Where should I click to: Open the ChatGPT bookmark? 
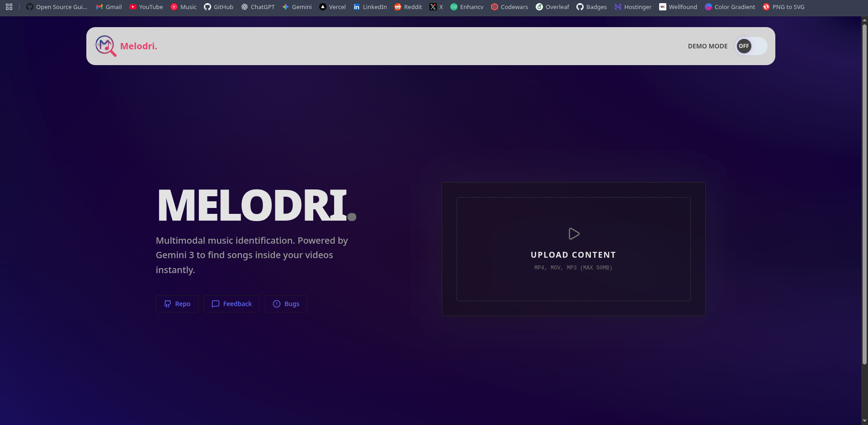258,7
